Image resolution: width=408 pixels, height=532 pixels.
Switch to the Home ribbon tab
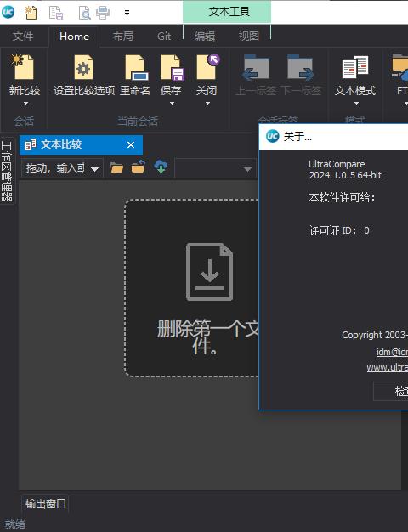pos(74,37)
